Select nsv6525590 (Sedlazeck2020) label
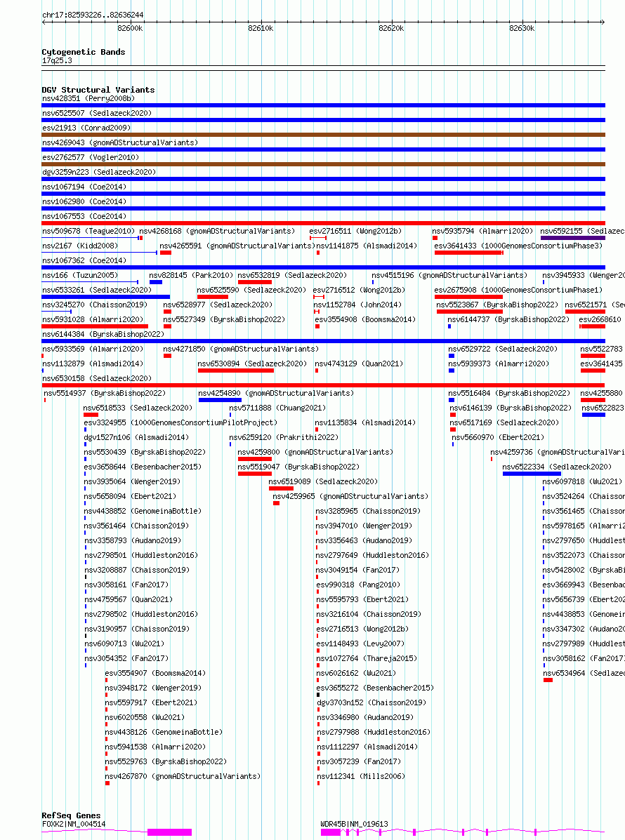This screenshot has width=625, height=840. [251, 290]
